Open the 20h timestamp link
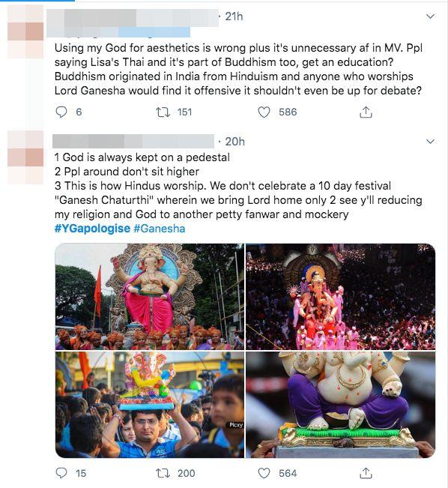448x488 pixels. (x=235, y=142)
